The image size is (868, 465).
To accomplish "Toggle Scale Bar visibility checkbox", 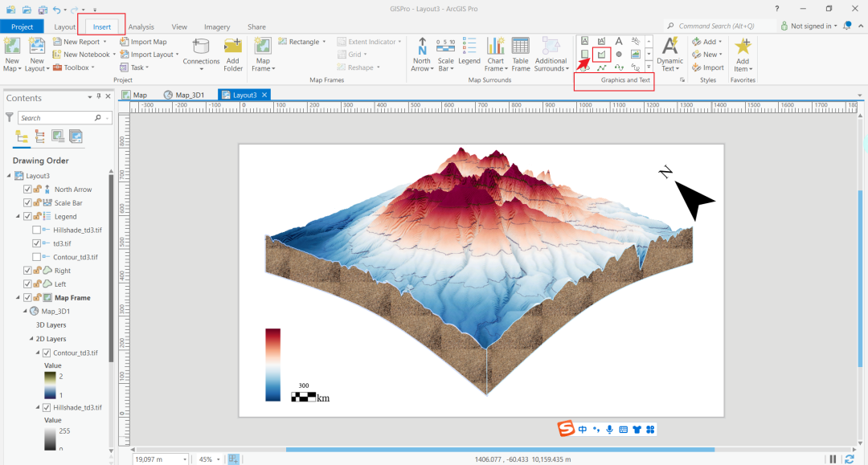I will (x=27, y=202).
